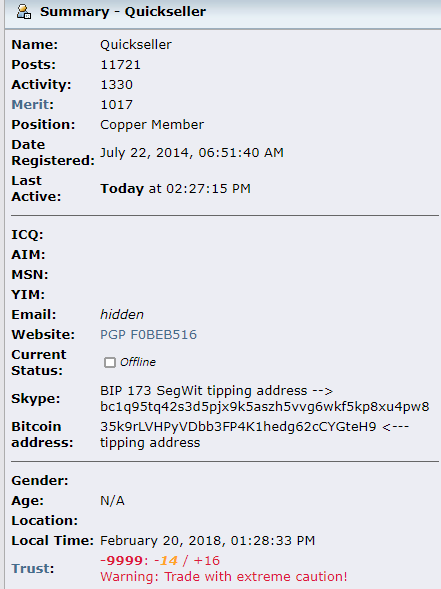The width and height of the screenshot is (441, 589).
Task: Click the Posts count 11721
Action: (120, 65)
